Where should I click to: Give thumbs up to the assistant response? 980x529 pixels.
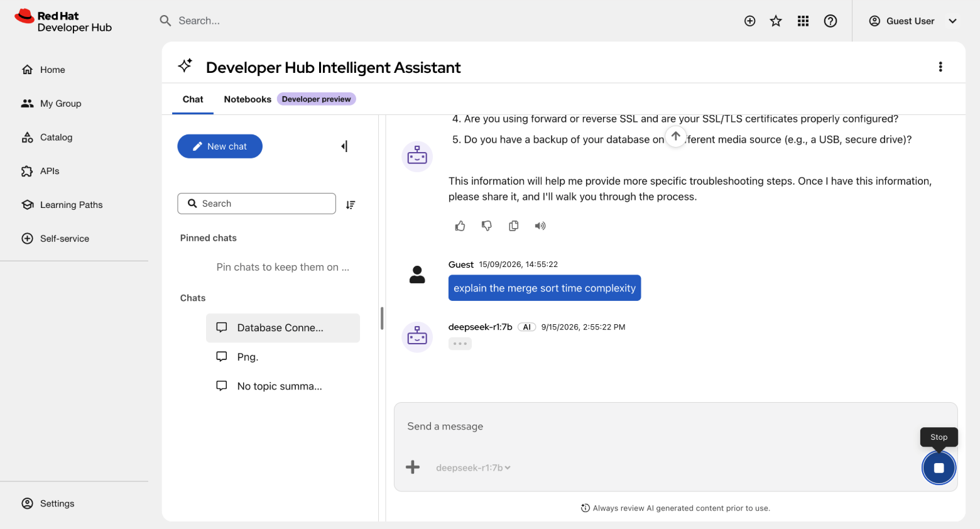tap(460, 226)
